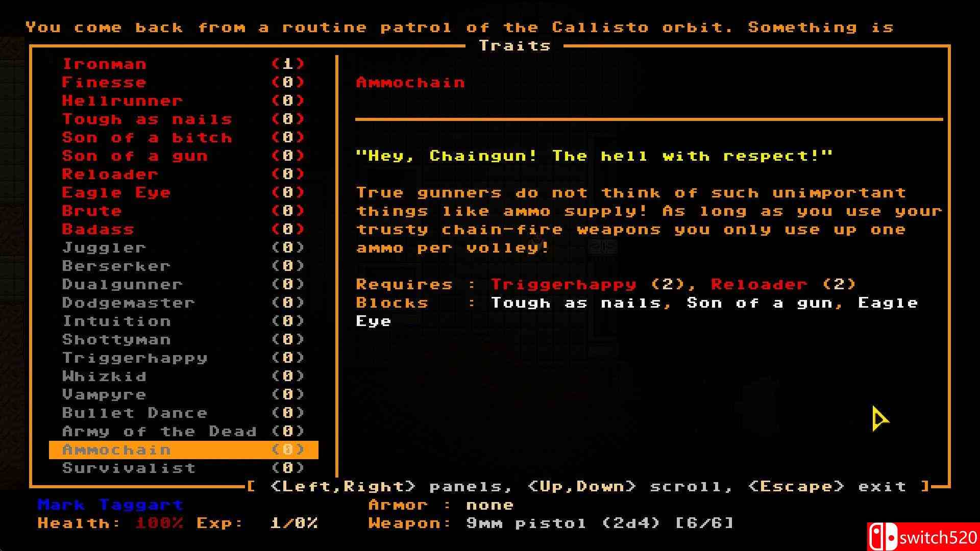Select the Badass trait

click(98, 230)
